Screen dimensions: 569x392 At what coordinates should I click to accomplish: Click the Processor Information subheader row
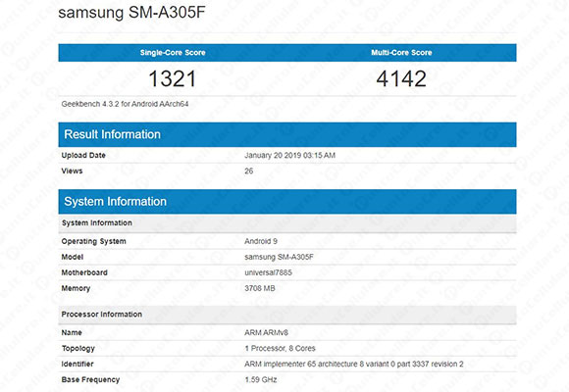(x=287, y=315)
